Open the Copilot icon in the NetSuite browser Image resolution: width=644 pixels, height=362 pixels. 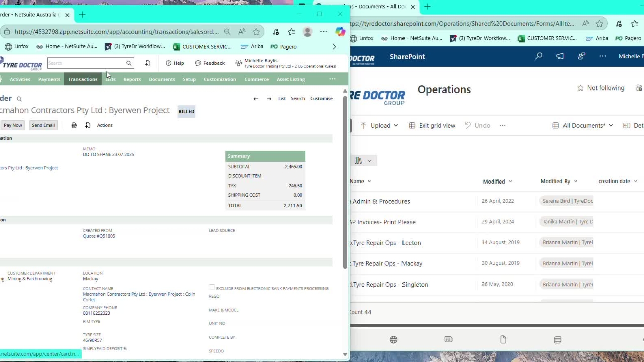pos(341,32)
